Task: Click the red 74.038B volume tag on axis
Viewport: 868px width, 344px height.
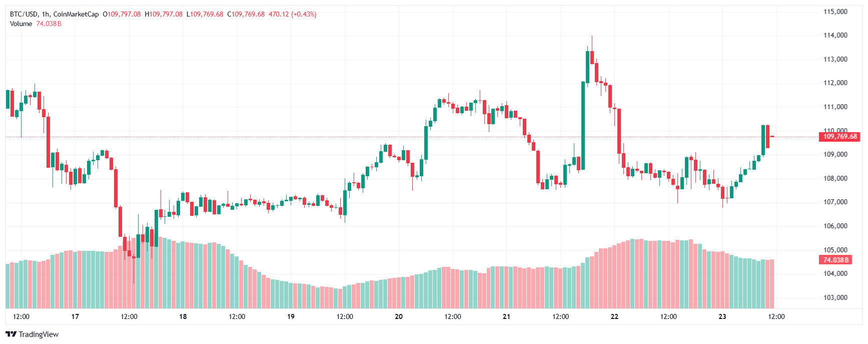Action: point(836,260)
